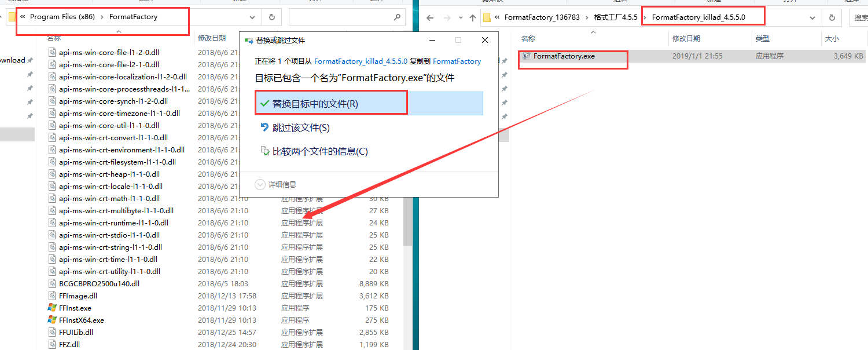This screenshot has width=868, height=350.
Task: Click FFInstX64.exe installer icon
Action: 52,320
